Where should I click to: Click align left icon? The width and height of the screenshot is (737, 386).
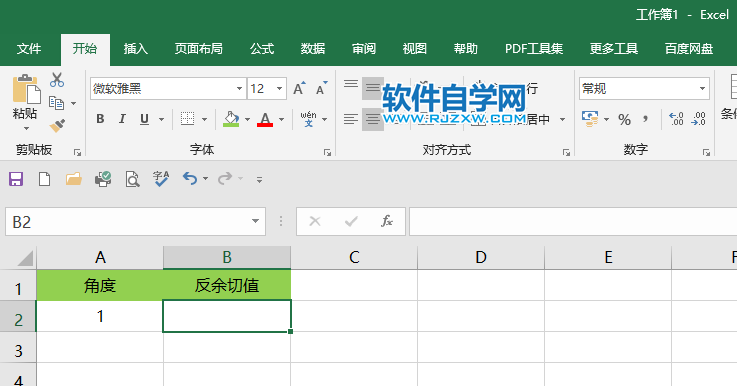tap(351, 119)
